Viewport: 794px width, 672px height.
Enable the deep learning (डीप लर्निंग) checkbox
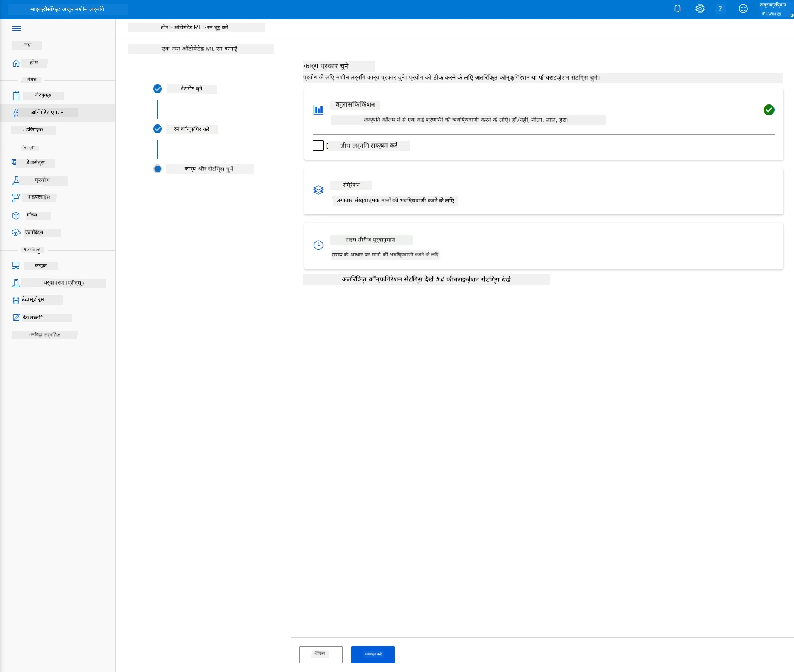click(318, 146)
